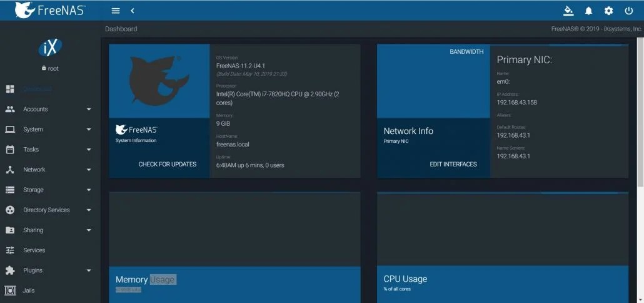Open the Services menu item
Image resolution: width=644 pixels, height=303 pixels.
click(x=50, y=250)
